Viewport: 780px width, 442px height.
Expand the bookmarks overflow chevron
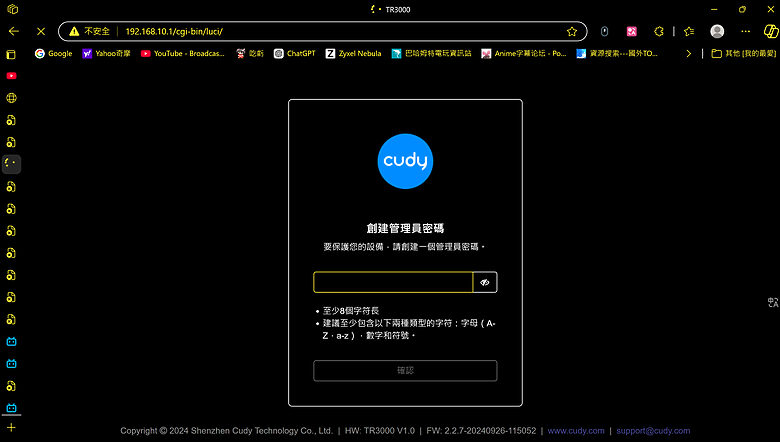(688, 53)
